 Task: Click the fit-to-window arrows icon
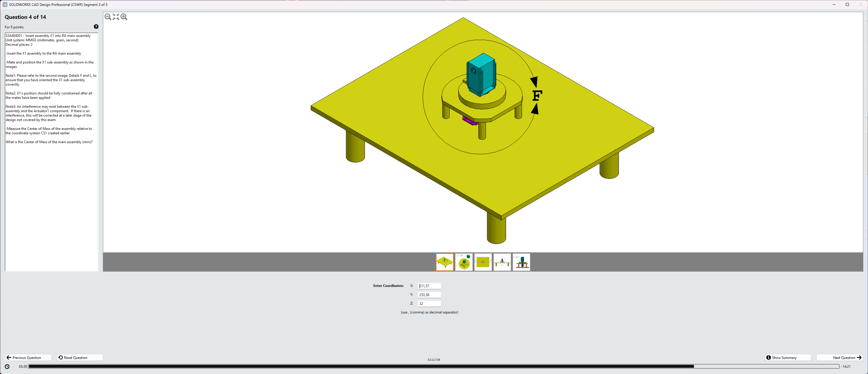pos(116,17)
